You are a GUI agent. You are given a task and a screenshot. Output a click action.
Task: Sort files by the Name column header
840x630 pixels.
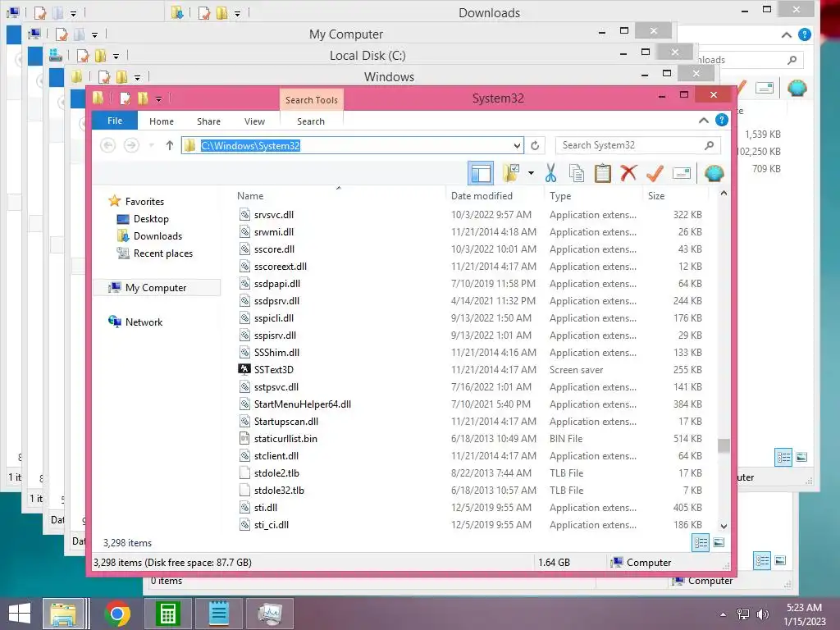click(250, 196)
